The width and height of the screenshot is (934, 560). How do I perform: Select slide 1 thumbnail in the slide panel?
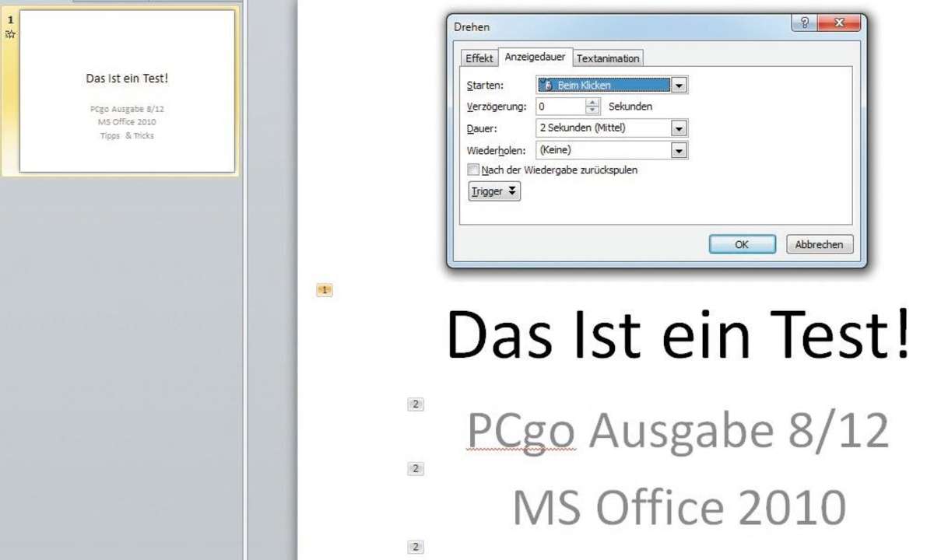click(127, 91)
